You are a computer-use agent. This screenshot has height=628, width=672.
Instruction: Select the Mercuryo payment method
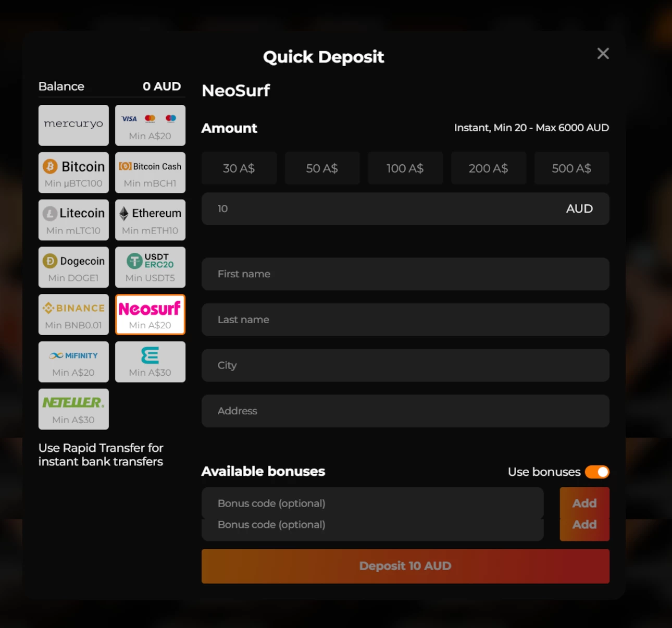pos(73,125)
